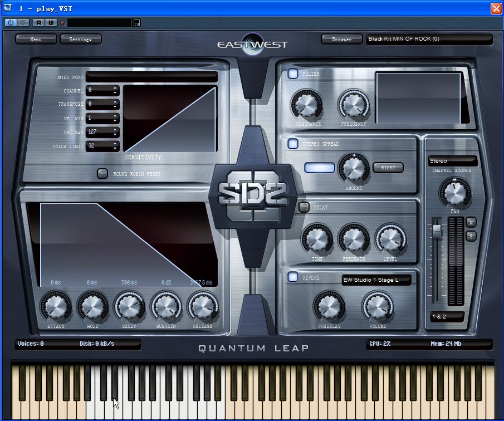The height and width of the screenshot is (421, 504).
Task: Increase the Channel value with up arrow
Action: point(115,88)
